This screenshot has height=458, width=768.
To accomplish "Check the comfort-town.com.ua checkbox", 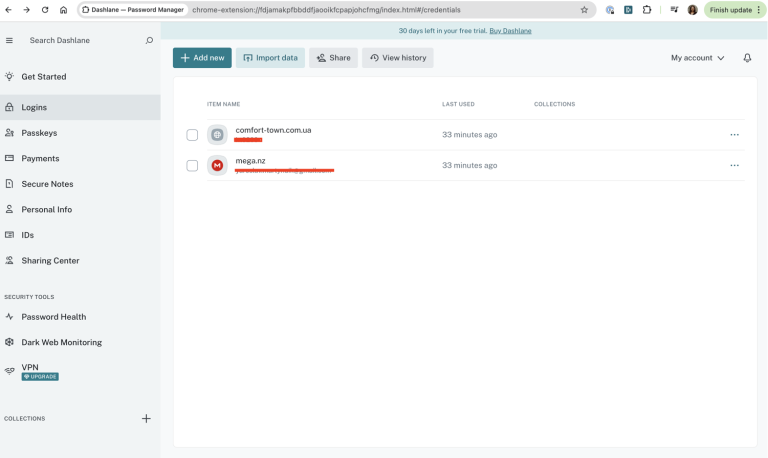I will click(192, 135).
